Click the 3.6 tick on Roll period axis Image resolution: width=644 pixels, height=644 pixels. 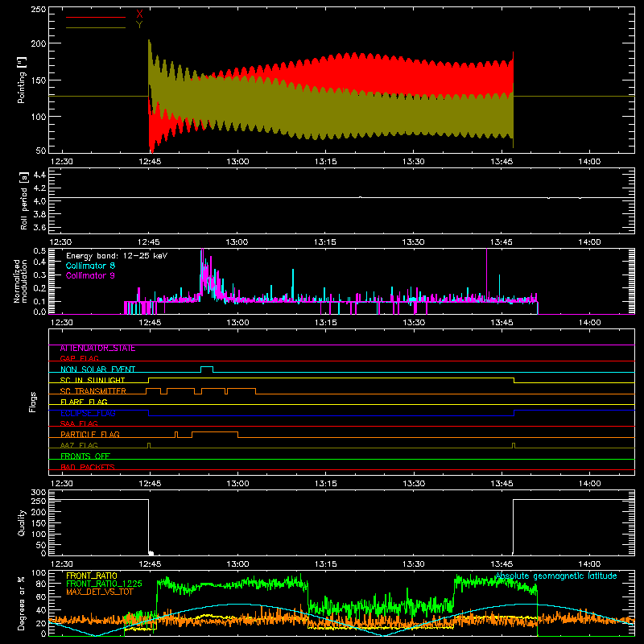click(39, 227)
